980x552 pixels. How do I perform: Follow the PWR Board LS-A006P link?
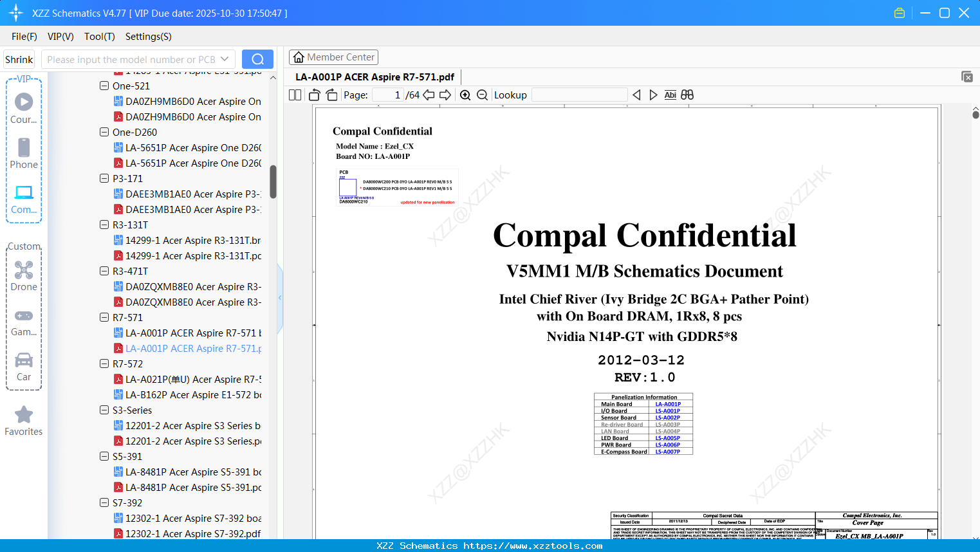click(x=668, y=445)
